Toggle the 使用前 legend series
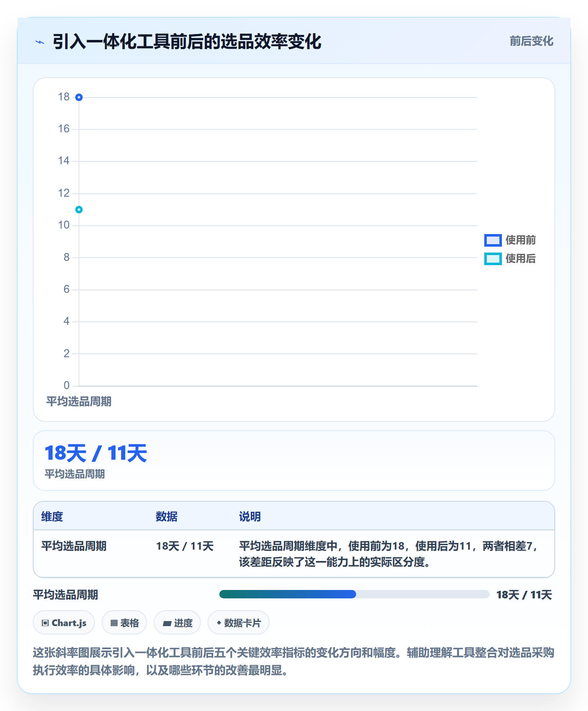Viewport: 588px width, 711px height. tap(510, 240)
